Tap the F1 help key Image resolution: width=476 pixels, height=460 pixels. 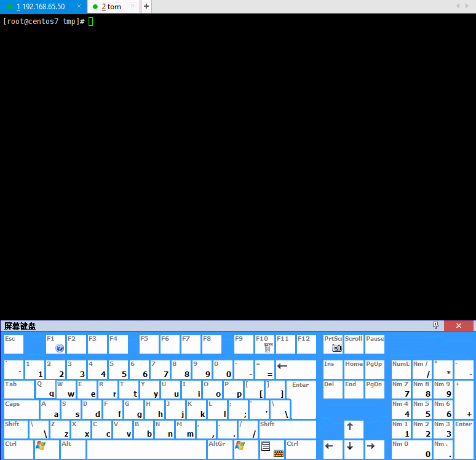55,344
